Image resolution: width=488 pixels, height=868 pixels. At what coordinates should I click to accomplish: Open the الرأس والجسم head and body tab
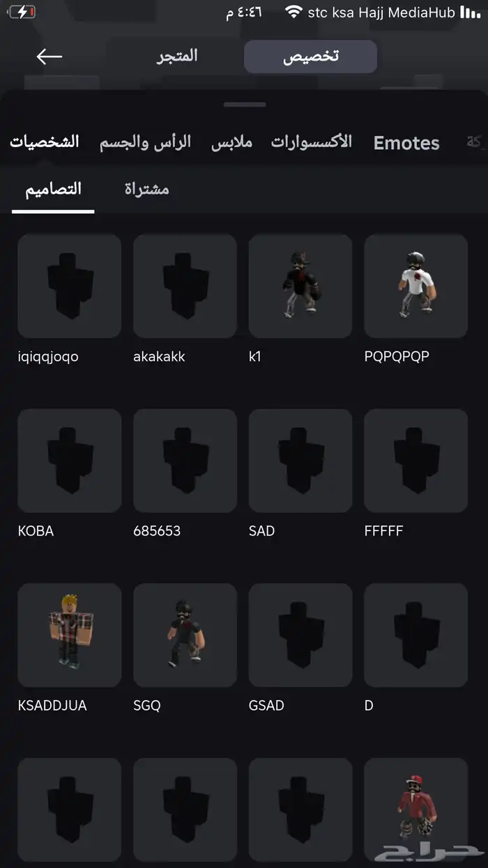[x=145, y=142]
